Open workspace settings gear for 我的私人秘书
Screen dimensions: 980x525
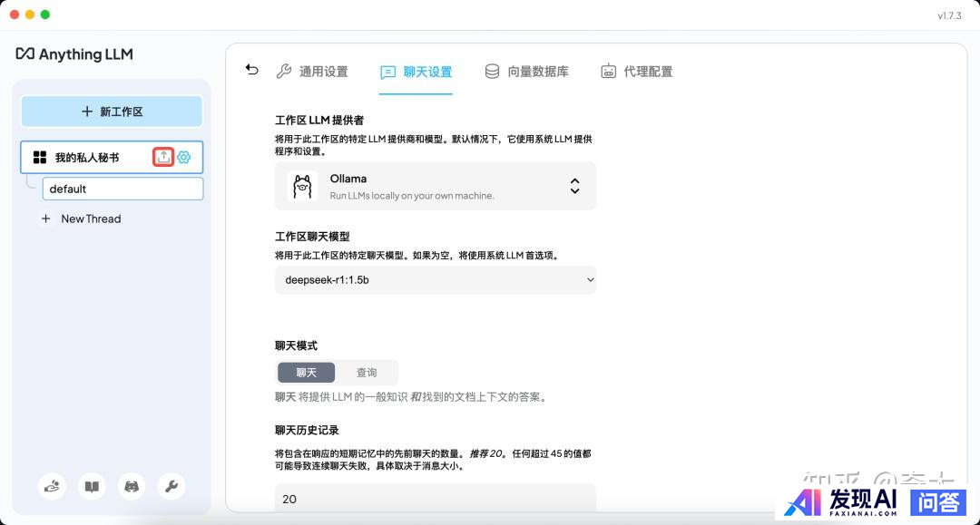click(184, 157)
